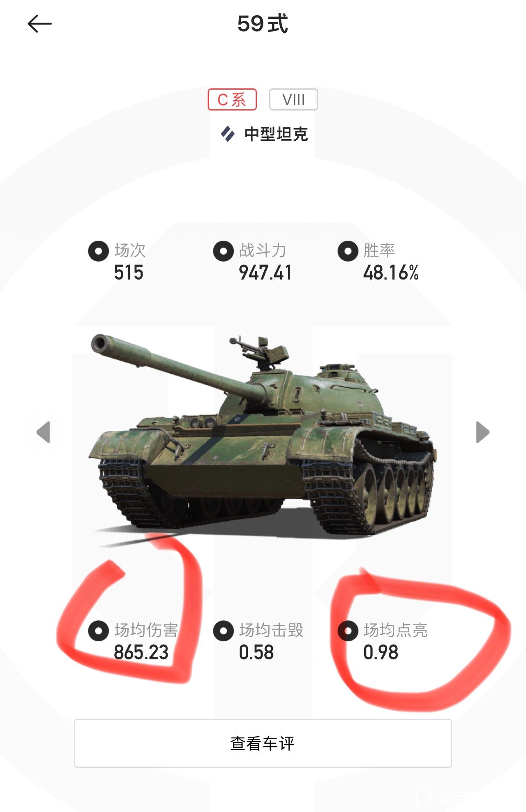This screenshot has width=526, height=812.
Task: Open 查看车评 tank reviews
Action: click(263, 743)
